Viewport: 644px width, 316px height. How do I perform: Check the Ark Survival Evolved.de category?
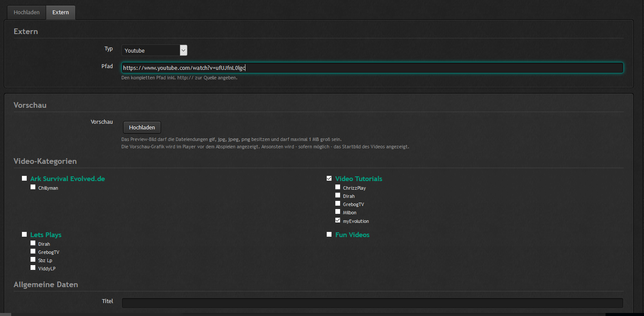pos(25,178)
